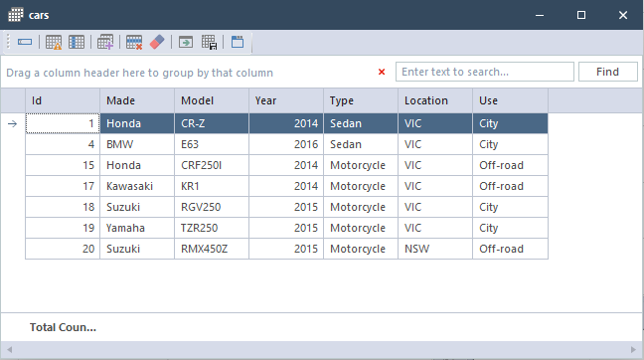The width and height of the screenshot is (644, 360).
Task: Select the 2016 year cell
Action: 286,144
